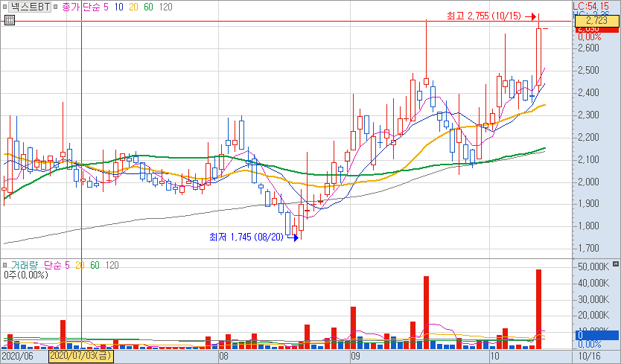Click the 40,000K volume axis value

tap(593, 283)
